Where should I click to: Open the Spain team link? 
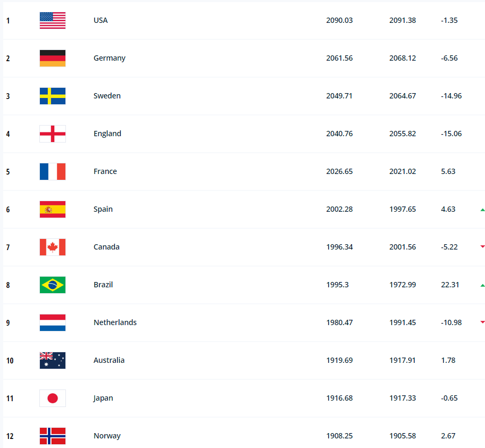(x=103, y=209)
